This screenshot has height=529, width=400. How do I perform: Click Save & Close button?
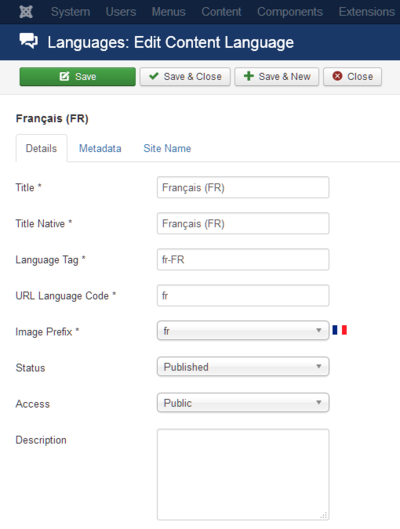(x=185, y=77)
